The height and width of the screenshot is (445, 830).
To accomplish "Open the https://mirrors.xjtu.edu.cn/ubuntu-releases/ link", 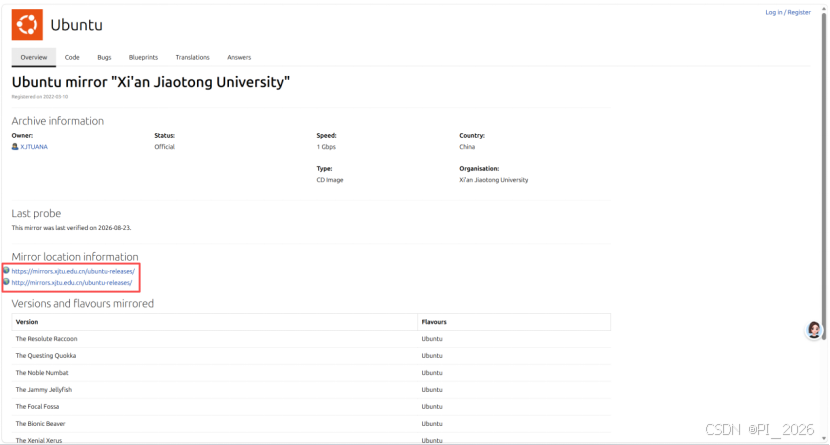I will coord(73,271).
